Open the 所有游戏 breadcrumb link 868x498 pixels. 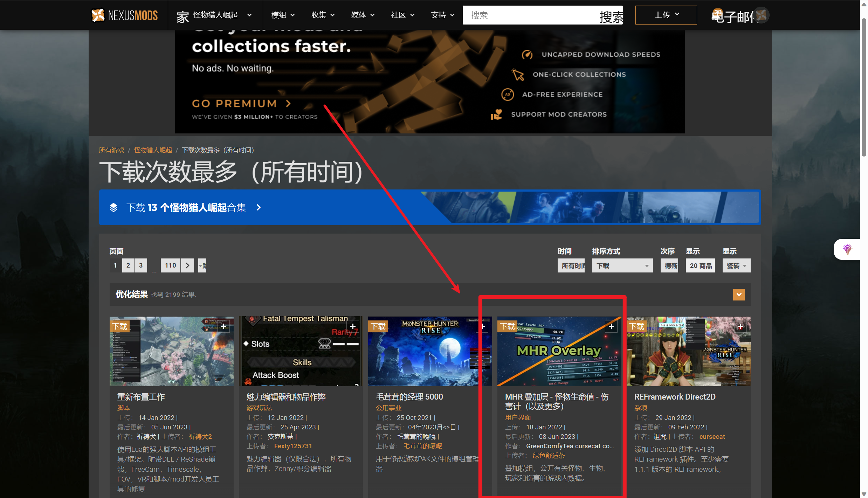pyautogui.click(x=111, y=150)
